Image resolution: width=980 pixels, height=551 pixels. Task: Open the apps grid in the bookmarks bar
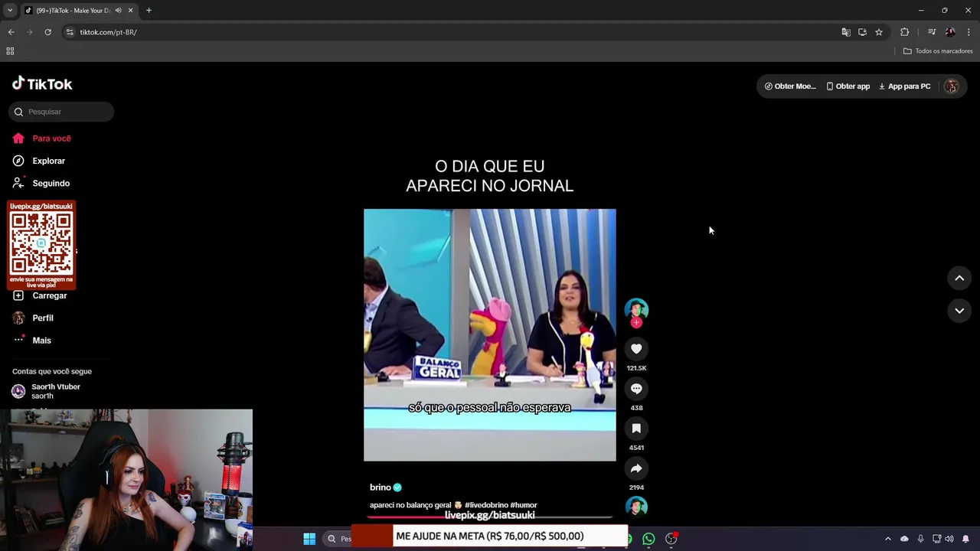tap(10, 51)
